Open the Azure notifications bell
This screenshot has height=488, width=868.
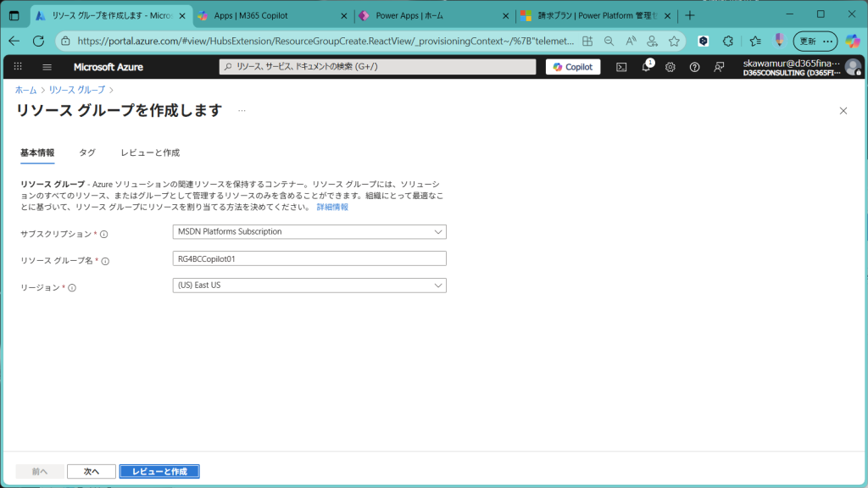click(x=646, y=67)
